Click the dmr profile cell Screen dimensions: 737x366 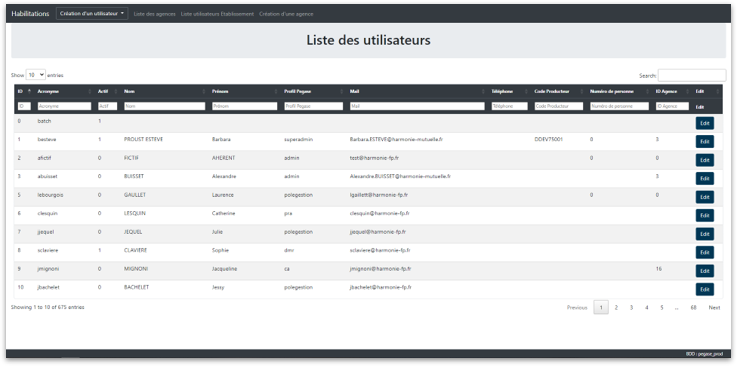coord(289,250)
